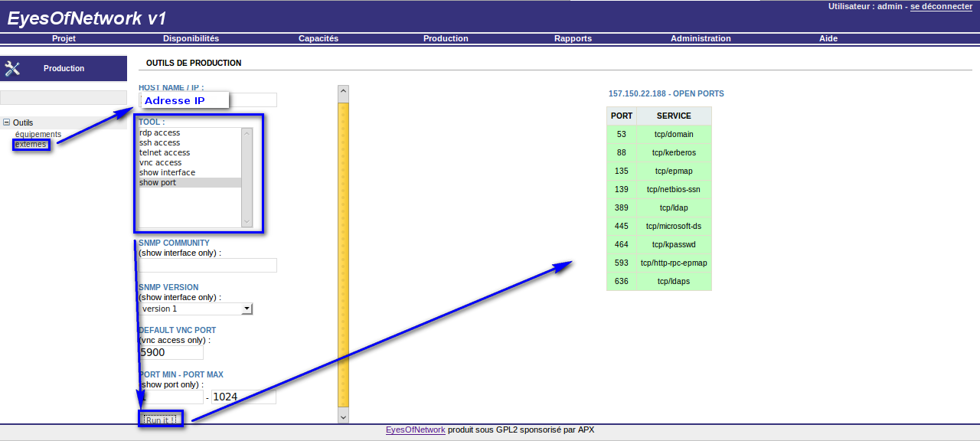The width and height of the screenshot is (980, 441).
Task: Select 'ssh access' in the tool list
Action: point(159,142)
